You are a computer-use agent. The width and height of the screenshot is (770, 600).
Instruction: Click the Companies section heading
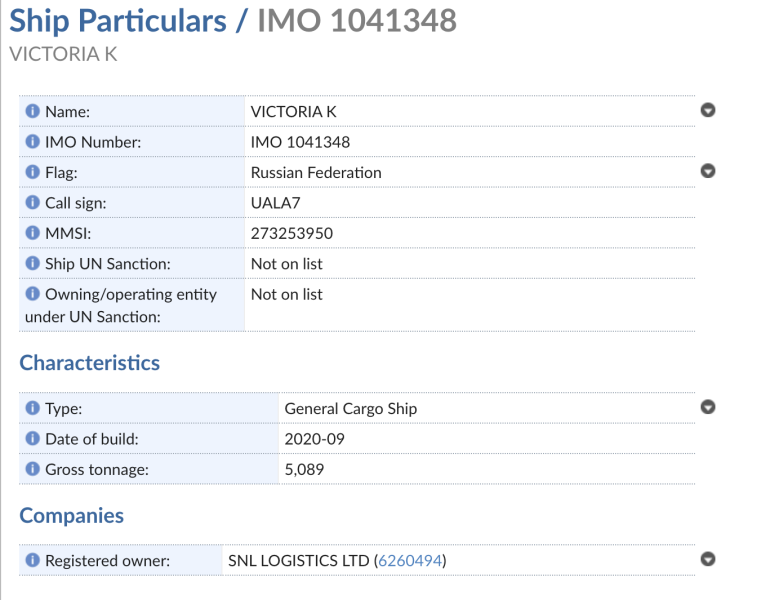pos(72,516)
